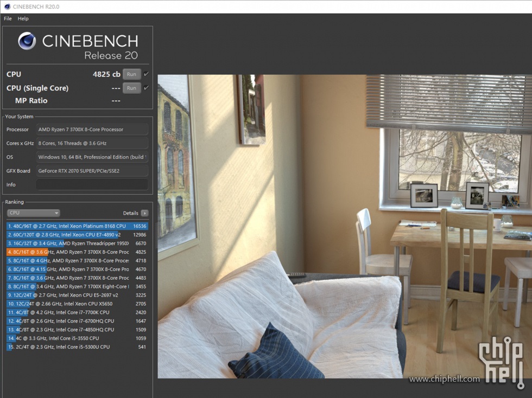Select the Xeon X5650 ranking row

click(x=77, y=304)
